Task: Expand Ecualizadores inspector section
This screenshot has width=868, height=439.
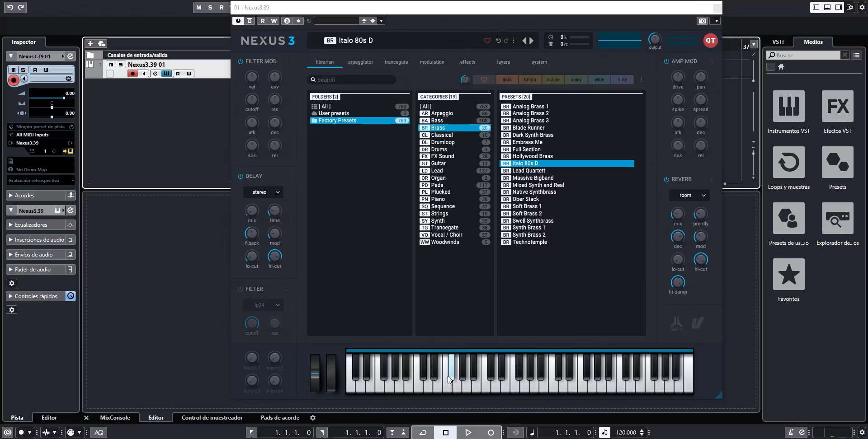Action: tap(35, 224)
